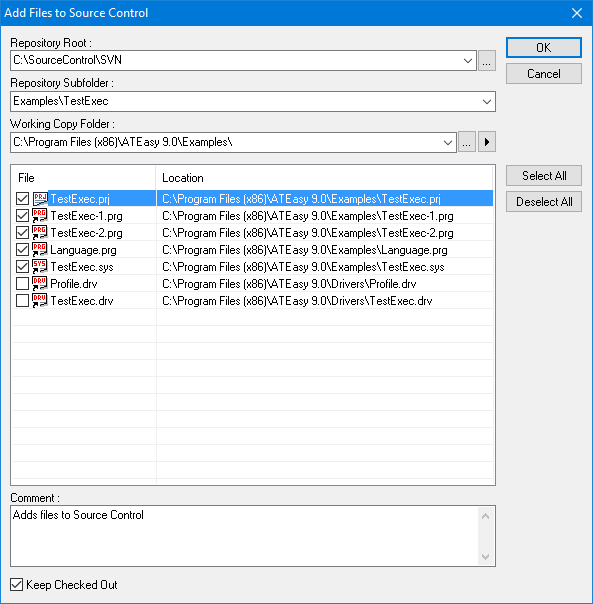This screenshot has width=593, height=604.
Task: Open the Working Copy Folder dropdown arrow
Action: [x=448, y=143]
